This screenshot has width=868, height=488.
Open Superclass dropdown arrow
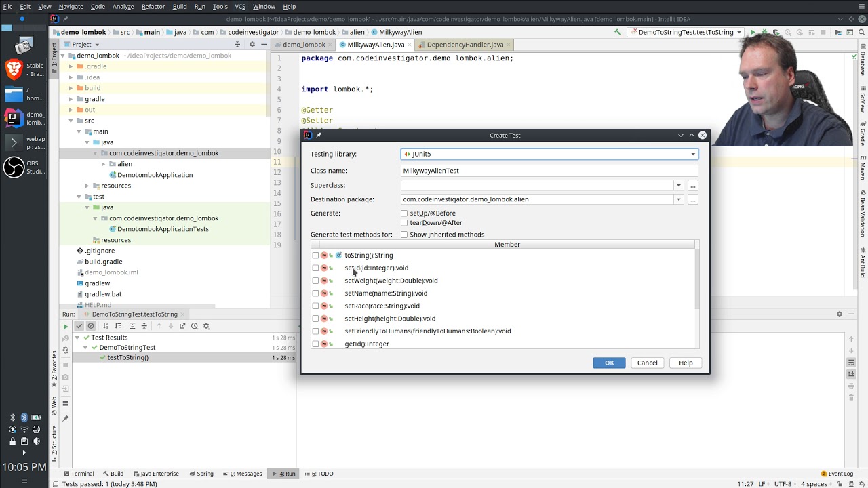click(678, 185)
